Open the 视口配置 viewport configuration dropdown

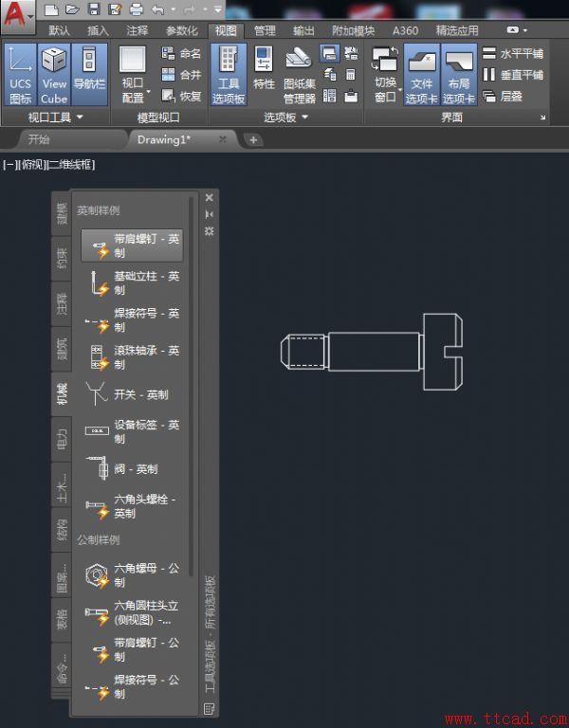click(134, 74)
